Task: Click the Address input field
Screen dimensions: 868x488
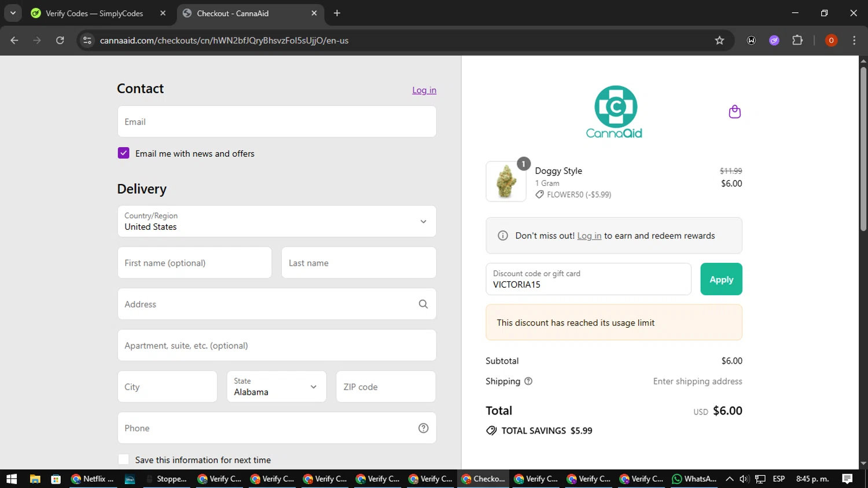Action: click(x=277, y=304)
